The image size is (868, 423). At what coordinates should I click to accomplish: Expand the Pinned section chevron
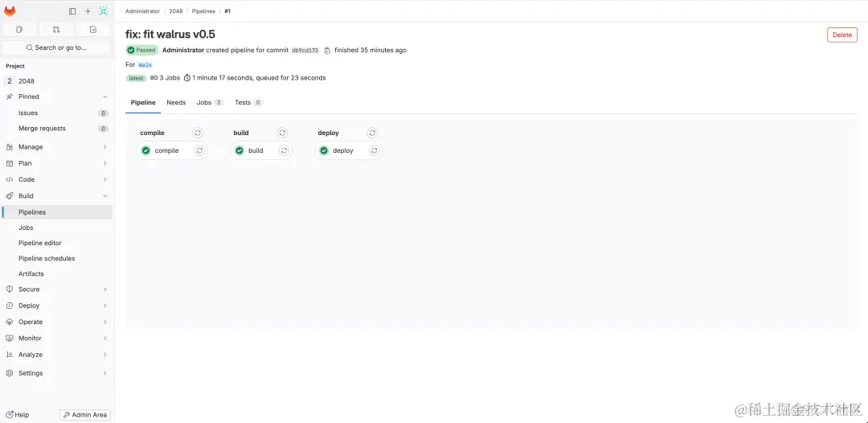click(x=105, y=97)
